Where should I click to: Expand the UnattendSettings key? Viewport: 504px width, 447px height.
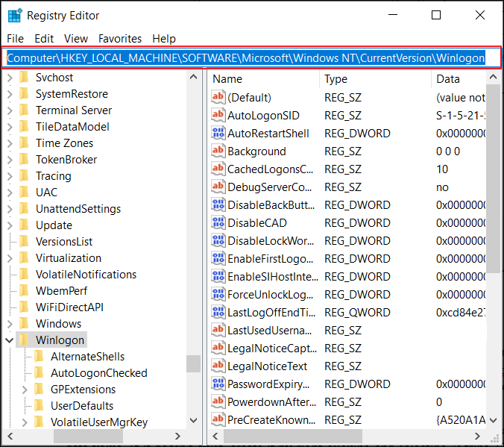click(x=10, y=209)
